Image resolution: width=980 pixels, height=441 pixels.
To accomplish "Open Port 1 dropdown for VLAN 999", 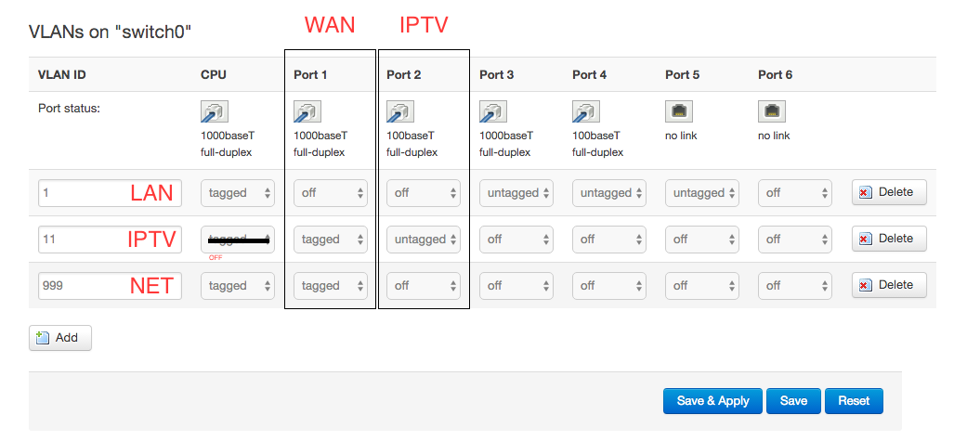I will pos(331,286).
